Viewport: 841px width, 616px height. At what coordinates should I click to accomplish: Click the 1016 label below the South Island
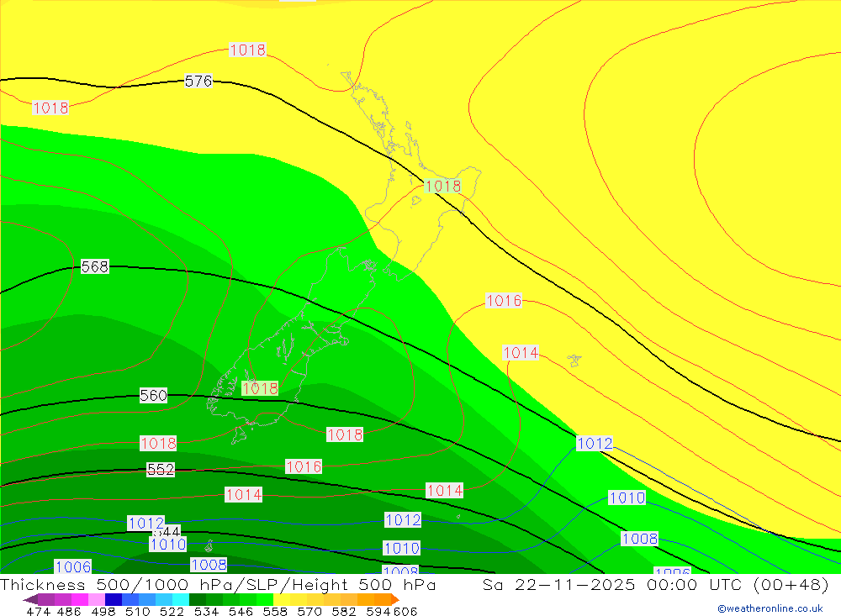pos(304,467)
